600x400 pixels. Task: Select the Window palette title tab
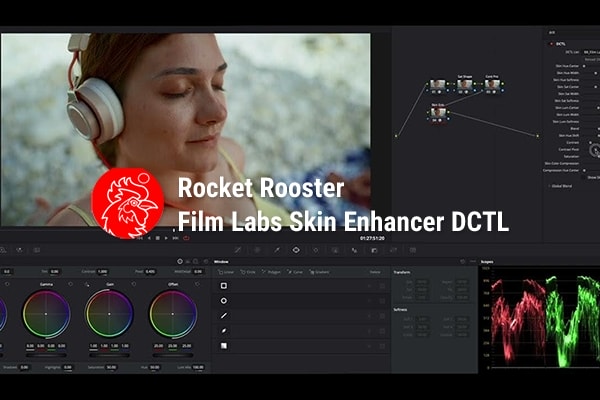click(221, 262)
